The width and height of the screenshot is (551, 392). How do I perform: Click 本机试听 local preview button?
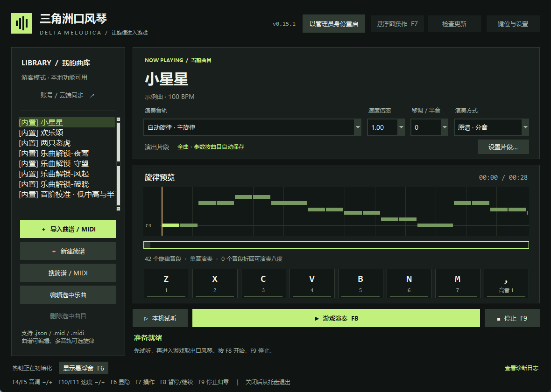[160, 318]
